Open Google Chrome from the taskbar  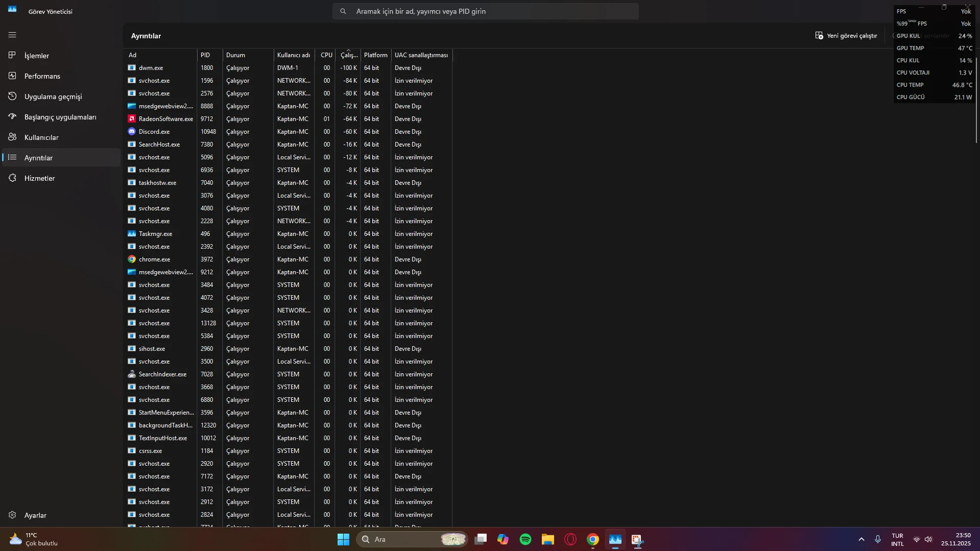pos(593,539)
